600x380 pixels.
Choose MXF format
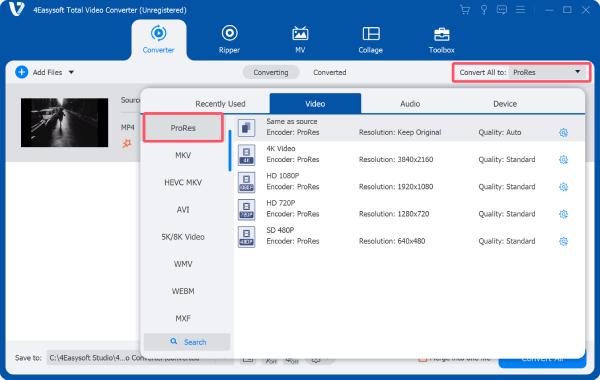tap(183, 318)
